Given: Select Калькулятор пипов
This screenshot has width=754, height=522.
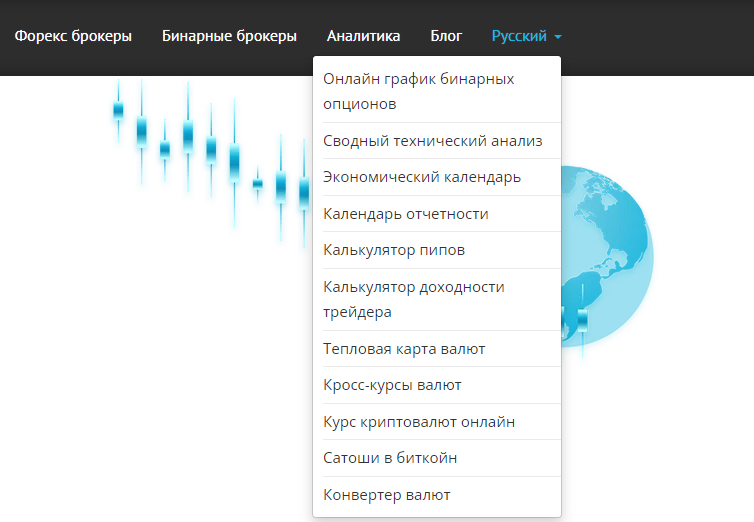Looking at the screenshot, I should pyautogui.click(x=437, y=250).
